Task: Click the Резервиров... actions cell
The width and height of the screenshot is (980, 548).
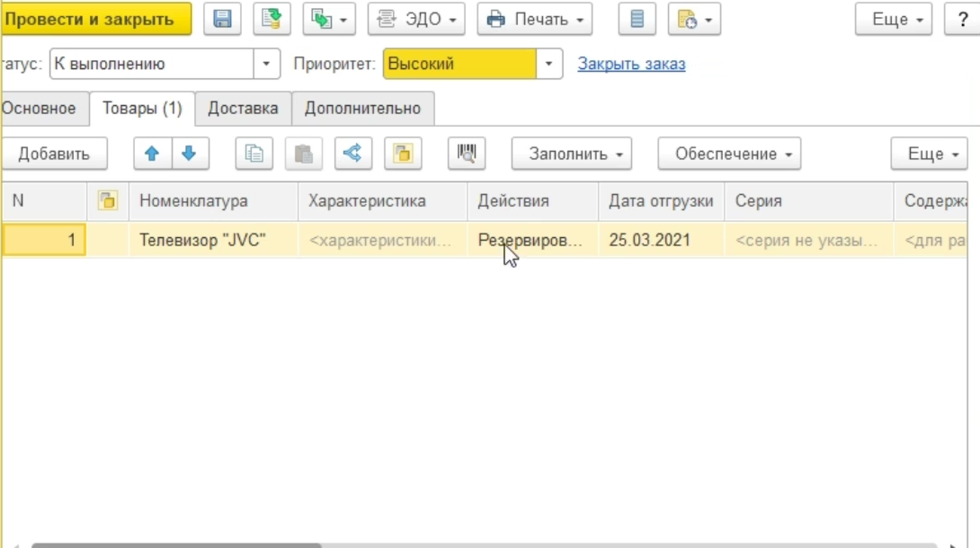Action: coord(533,240)
